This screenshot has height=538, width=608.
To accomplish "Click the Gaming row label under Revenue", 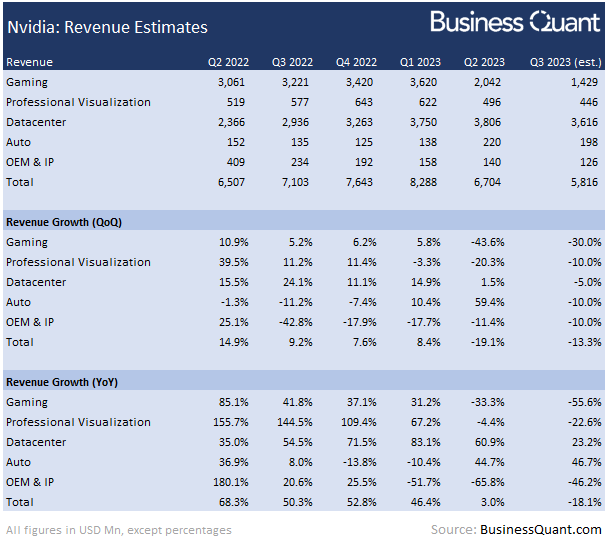I will click(27, 82).
